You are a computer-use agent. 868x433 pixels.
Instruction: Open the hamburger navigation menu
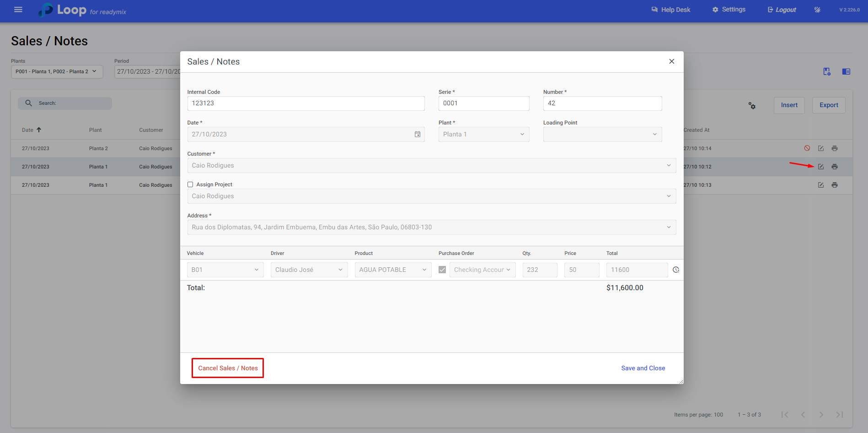(18, 10)
